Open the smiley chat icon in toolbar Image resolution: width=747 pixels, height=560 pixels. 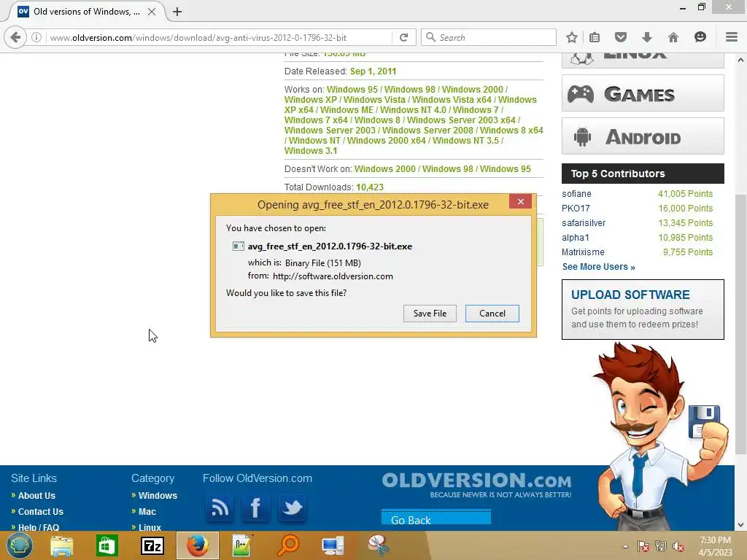(700, 37)
